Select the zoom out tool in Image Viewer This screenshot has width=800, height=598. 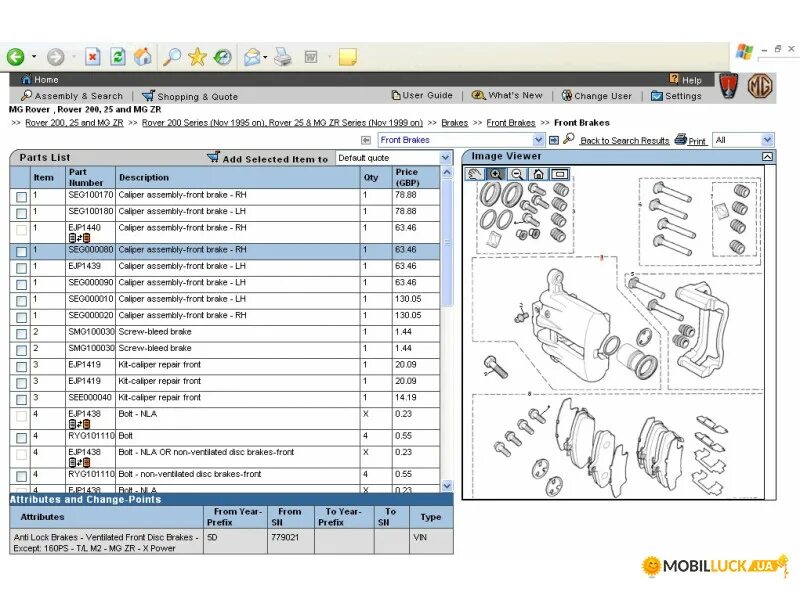point(517,174)
